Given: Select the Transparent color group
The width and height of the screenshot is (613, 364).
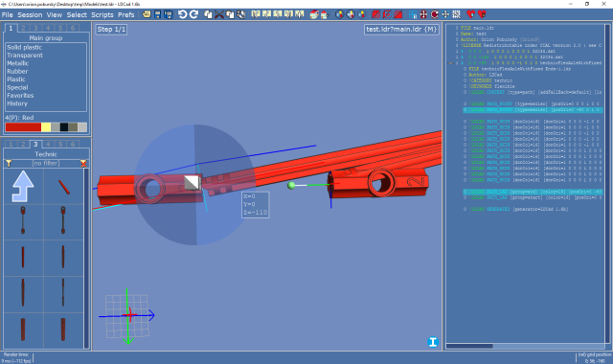Looking at the screenshot, I should (25, 56).
